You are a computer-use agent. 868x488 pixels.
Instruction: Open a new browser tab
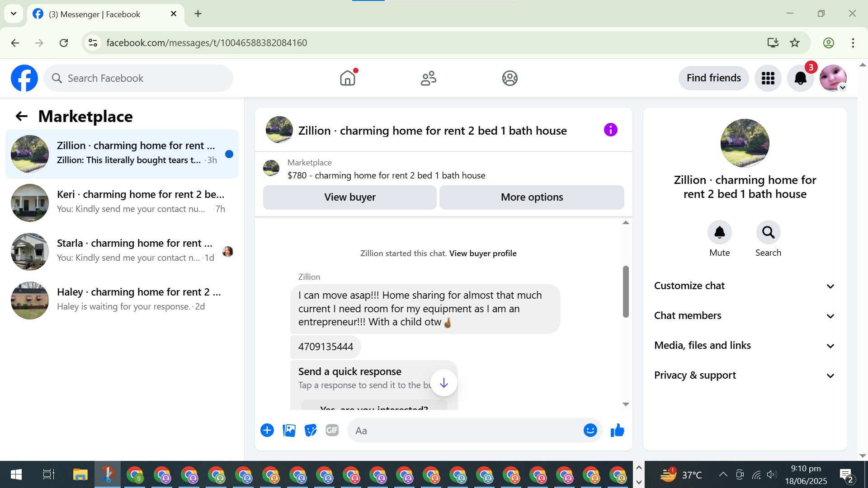[x=198, y=14]
